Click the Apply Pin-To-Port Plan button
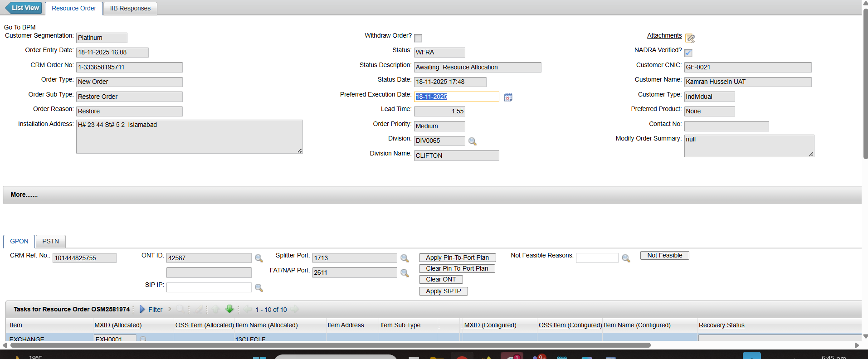Viewport: 868px width, 359px height. pos(457,257)
